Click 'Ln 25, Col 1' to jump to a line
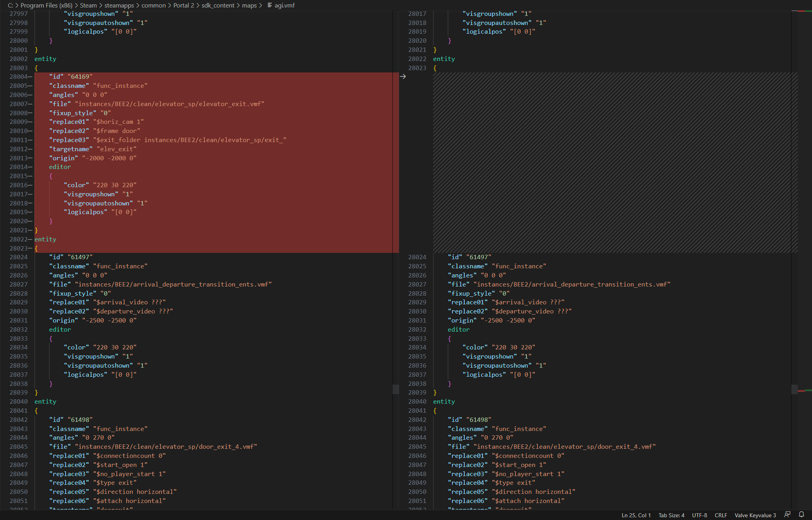This screenshot has height=520, width=812. point(636,515)
